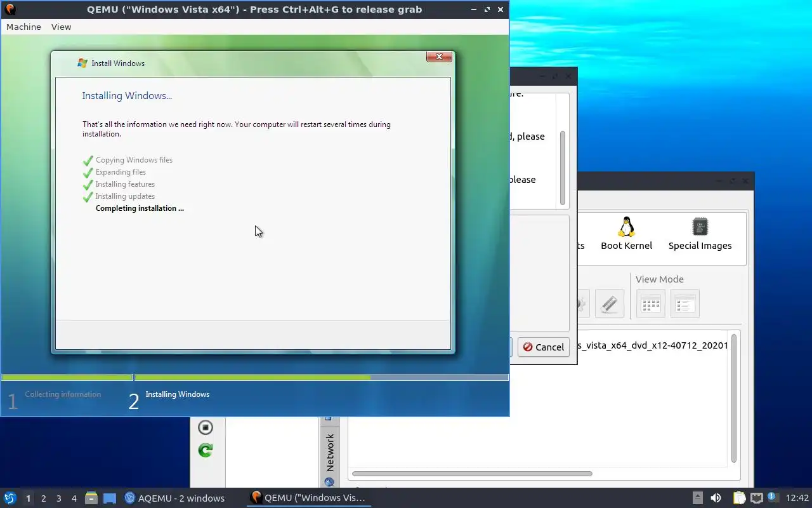Click the Special Images chip icon

coord(700,227)
